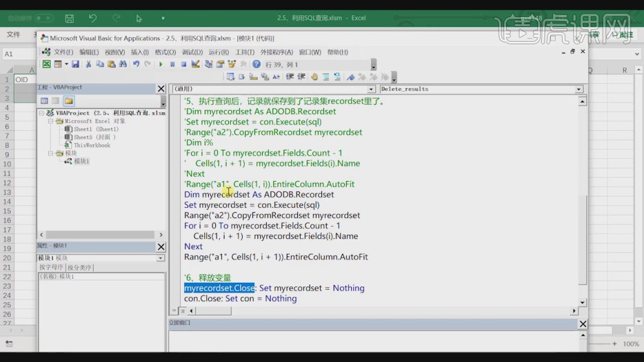Toggle Folders view in project explorer
The width and height of the screenshot is (644, 362).
[x=68, y=101]
